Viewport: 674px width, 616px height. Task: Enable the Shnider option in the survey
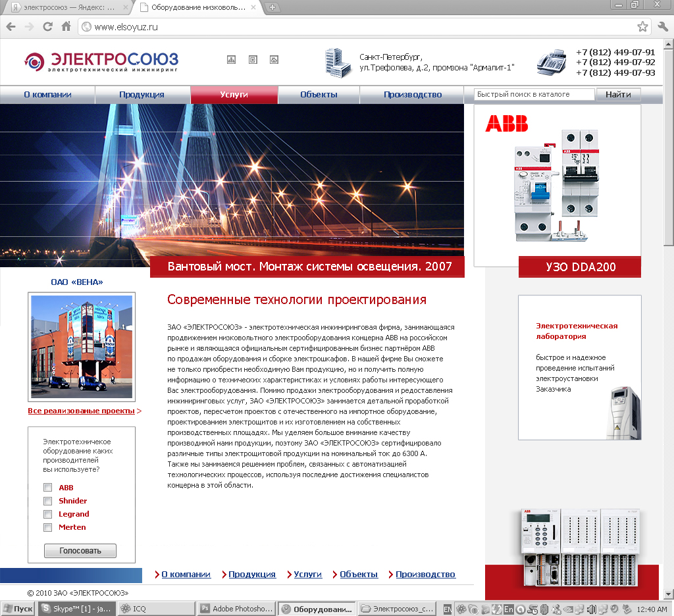point(47,501)
